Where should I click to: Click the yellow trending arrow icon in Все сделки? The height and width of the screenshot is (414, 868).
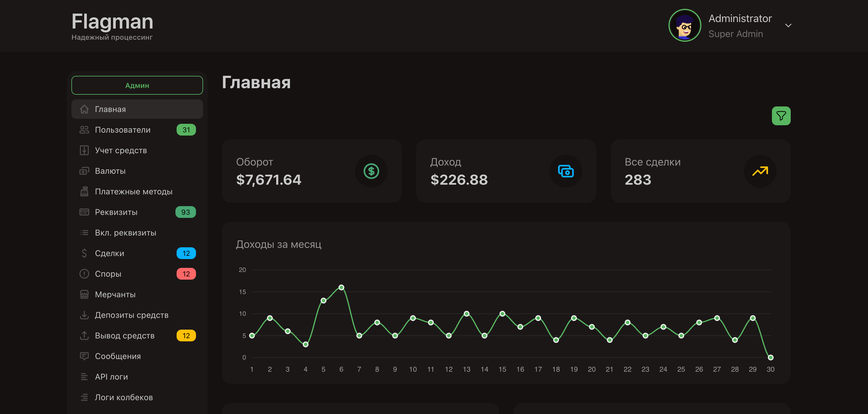click(760, 171)
